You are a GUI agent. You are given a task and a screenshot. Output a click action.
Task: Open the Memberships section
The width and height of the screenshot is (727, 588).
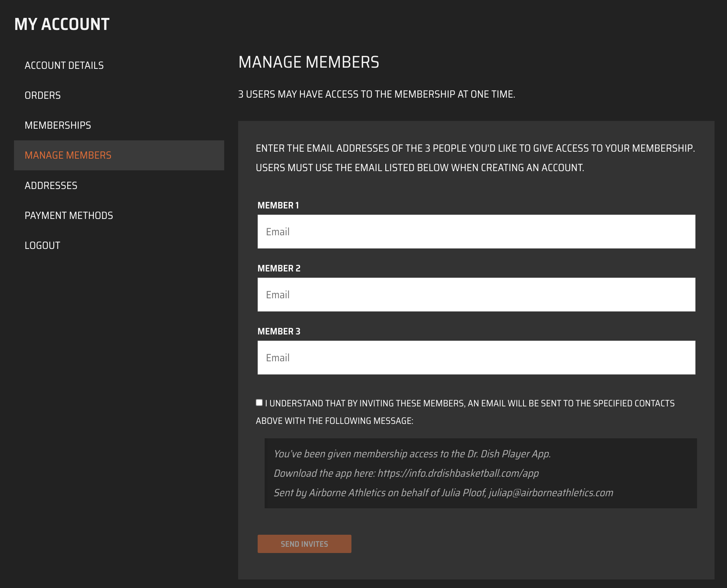(58, 125)
